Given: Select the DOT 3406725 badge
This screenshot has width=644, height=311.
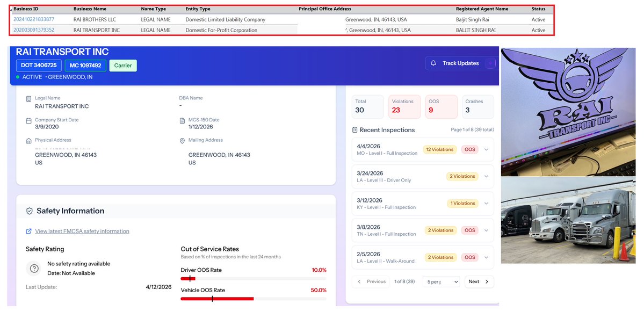Looking at the screenshot, I should (x=39, y=66).
